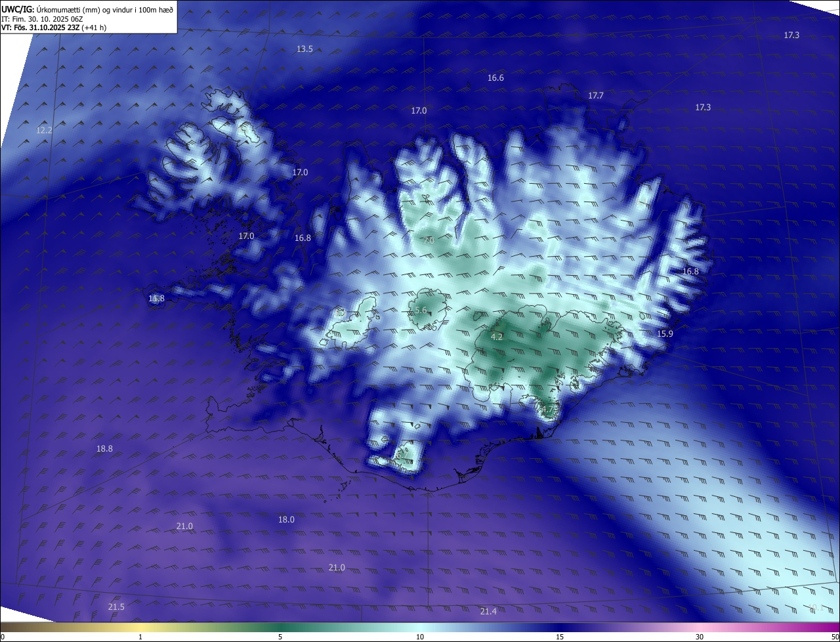Click the 0 tick on the color scale
The image size is (840, 642).
[3, 637]
